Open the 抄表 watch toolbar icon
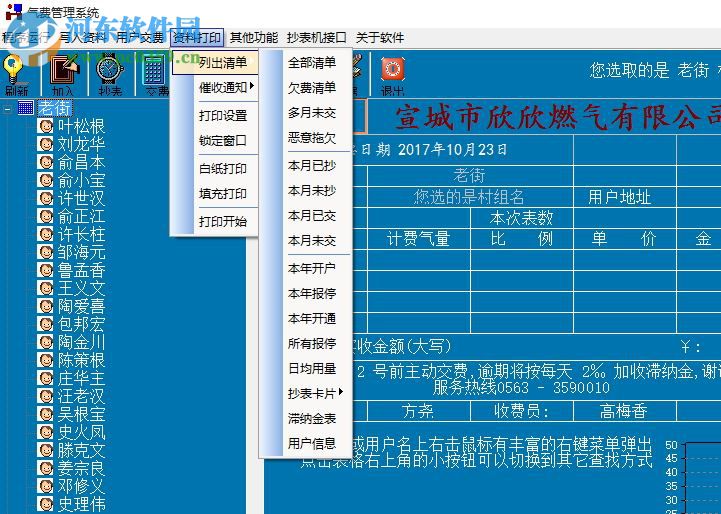The height and width of the screenshot is (514, 721). pos(110,69)
